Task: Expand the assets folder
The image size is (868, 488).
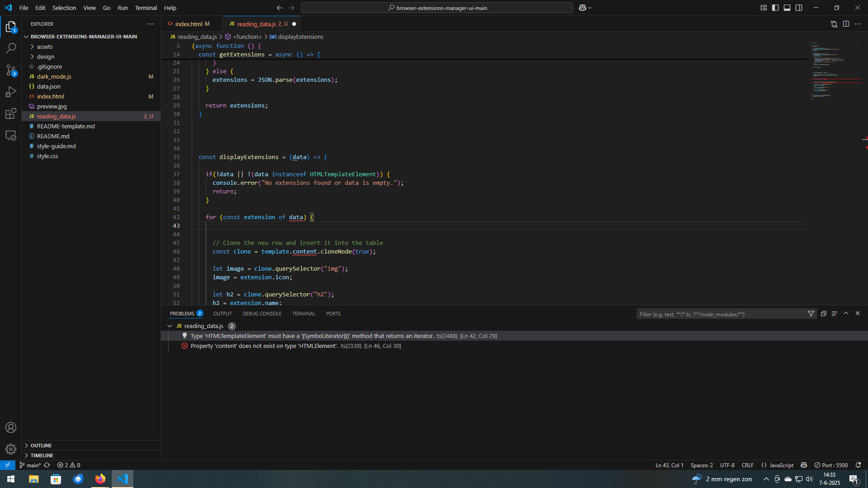Action: pos(45,47)
